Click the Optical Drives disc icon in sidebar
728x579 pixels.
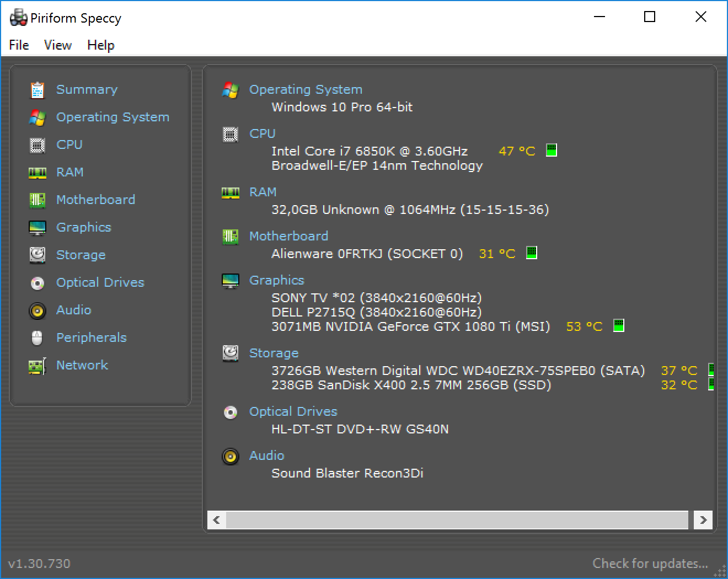pyautogui.click(x=37, y=283)
